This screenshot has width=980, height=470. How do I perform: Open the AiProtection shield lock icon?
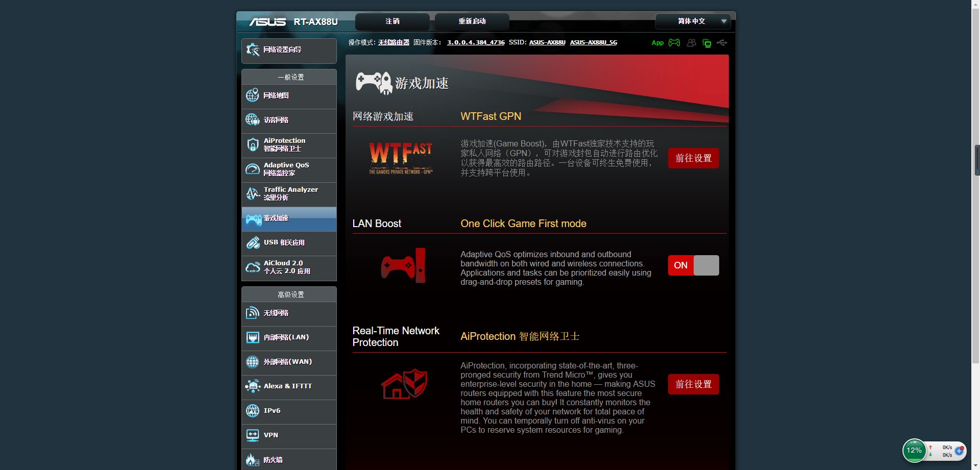[253, 144]
